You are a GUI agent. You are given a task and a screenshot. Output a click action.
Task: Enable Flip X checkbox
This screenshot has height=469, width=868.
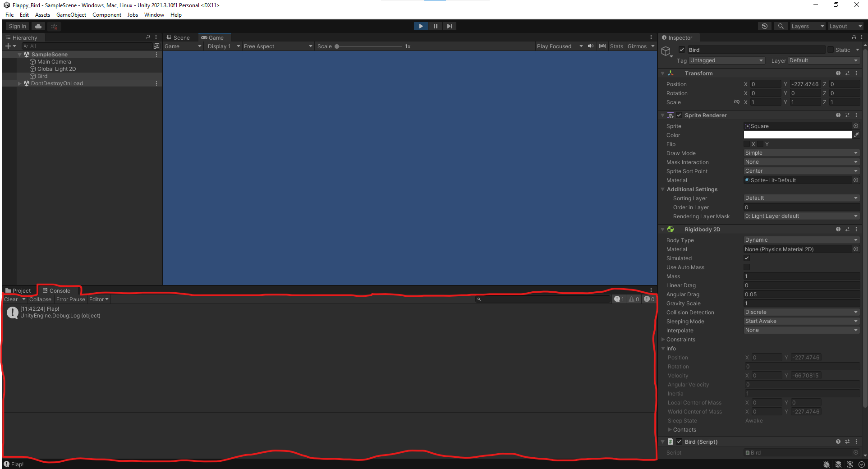747,144
